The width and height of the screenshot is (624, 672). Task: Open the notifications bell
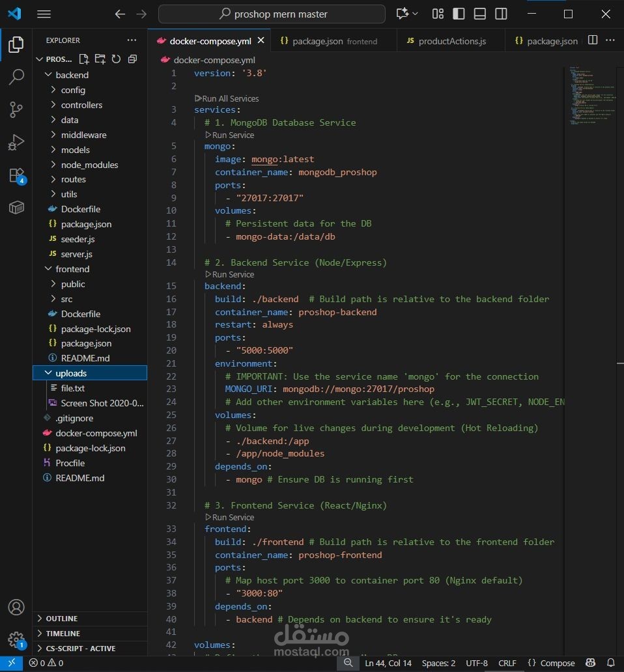[x=611, y=663]
